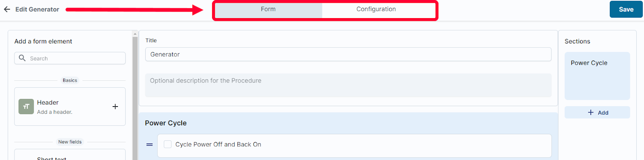The height and width of the screenshot is (160, 644).
Task: Click the Power Cycle section heading
Action: tap(166, 123)
